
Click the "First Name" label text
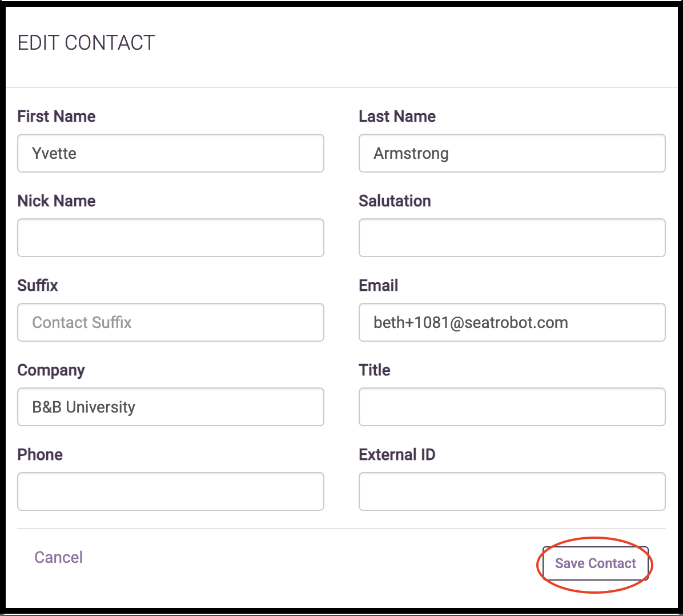coord(56,117)
